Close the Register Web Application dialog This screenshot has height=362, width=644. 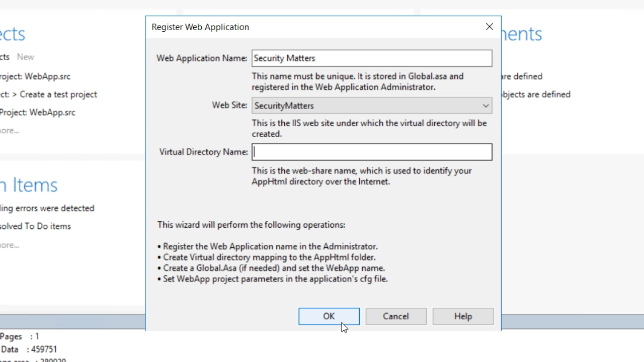pyautogui.click(x=489, y=27)
